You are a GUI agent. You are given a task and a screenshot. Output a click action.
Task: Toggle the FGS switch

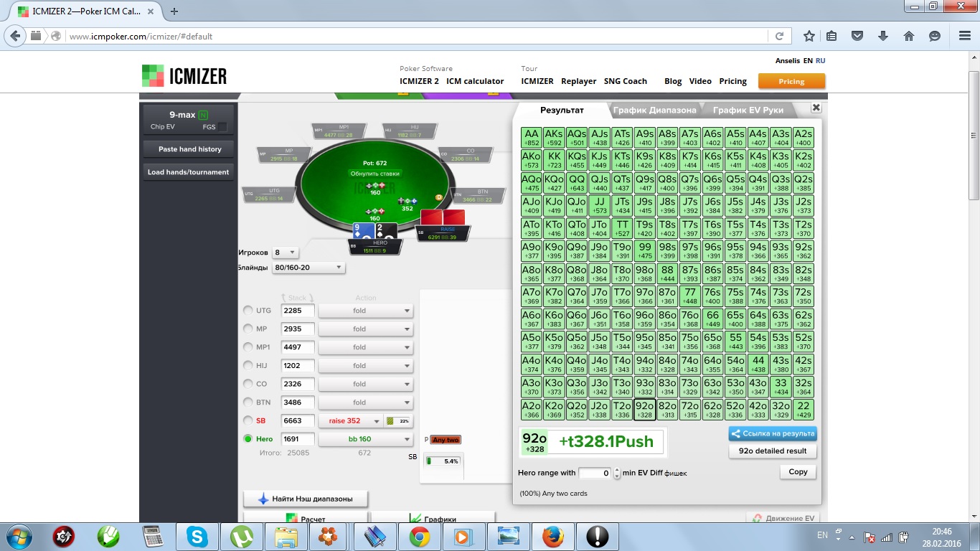pos(222,127)
